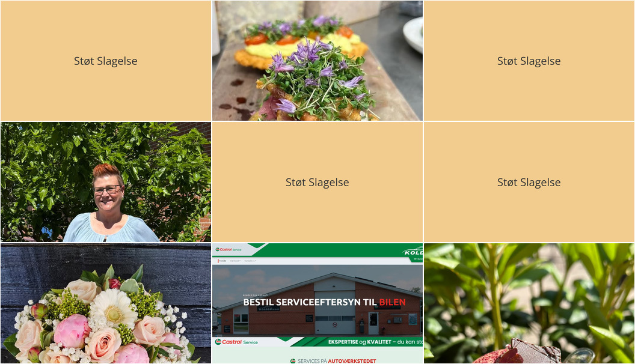
Task: Open the portrait of the woman in blue blouse
Action: point(106,182)
